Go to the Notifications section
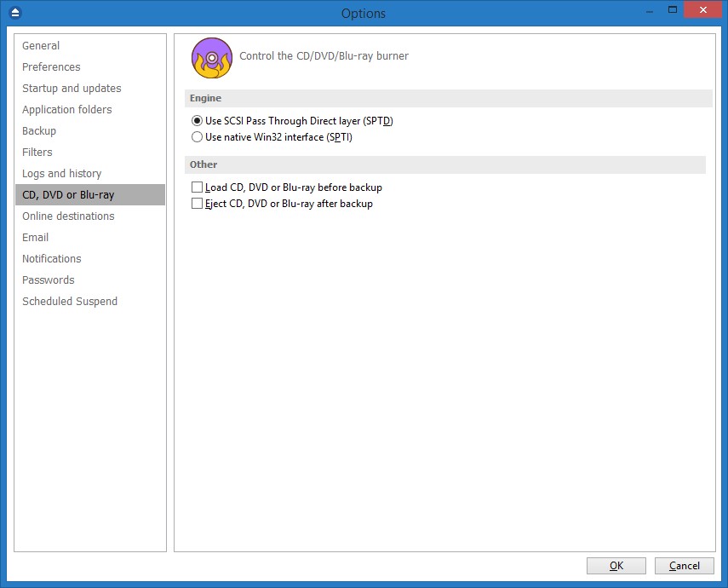Screen dimensions: 728x588 [x=52, y=259]
